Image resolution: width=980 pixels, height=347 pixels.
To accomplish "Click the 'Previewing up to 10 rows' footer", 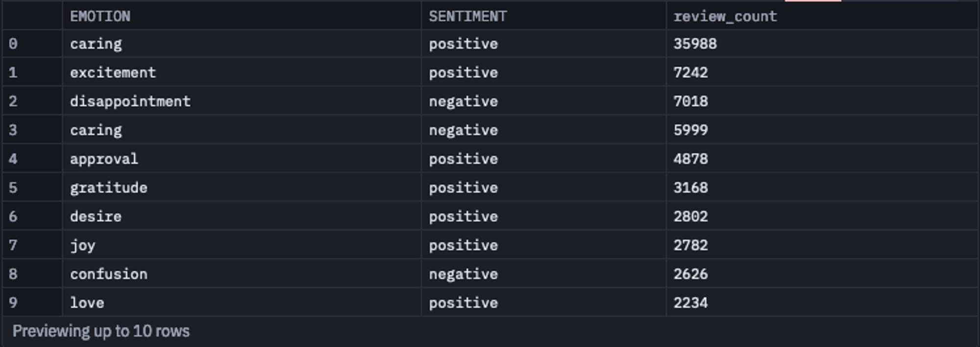I will point(101,331).
